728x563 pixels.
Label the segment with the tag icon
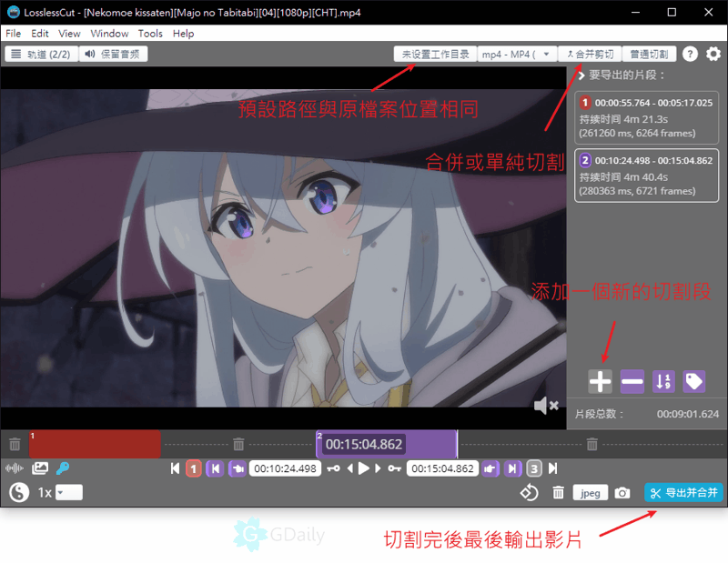(x=694, y=381)
